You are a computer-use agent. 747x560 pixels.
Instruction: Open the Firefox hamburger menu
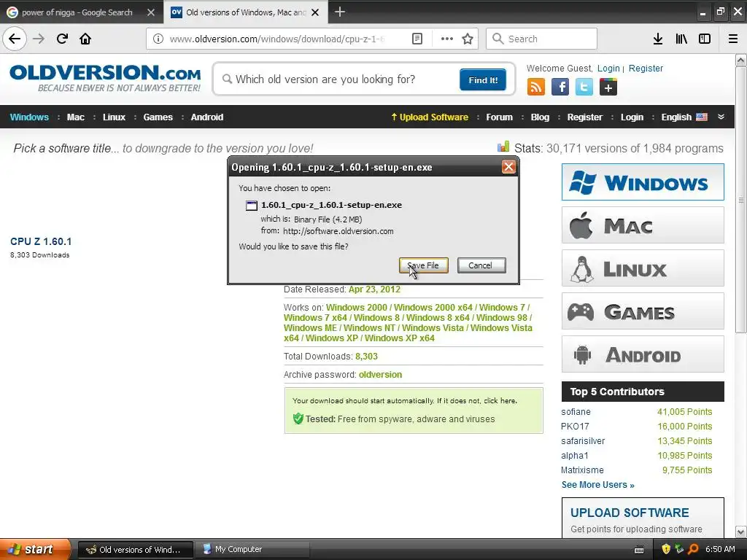733,39
